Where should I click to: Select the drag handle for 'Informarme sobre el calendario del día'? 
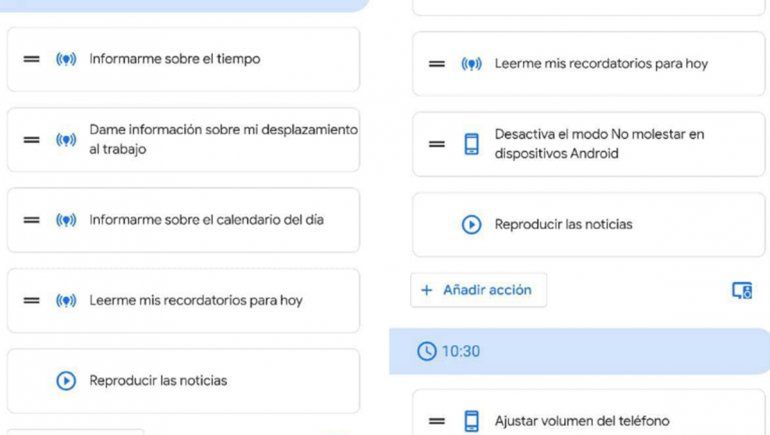tap(32, 220)
